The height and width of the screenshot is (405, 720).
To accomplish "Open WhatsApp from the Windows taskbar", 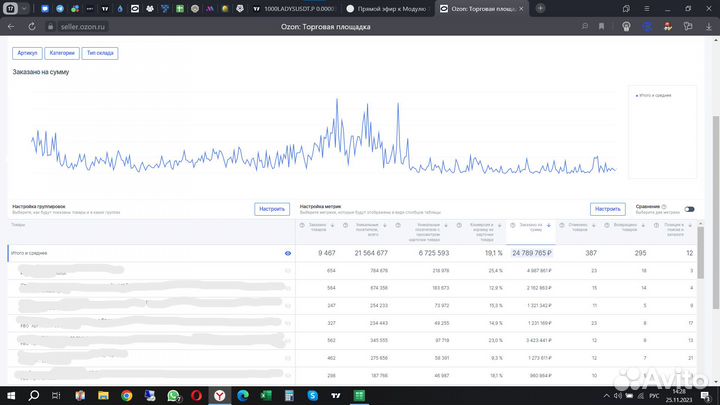I will (x=174, y=395).
